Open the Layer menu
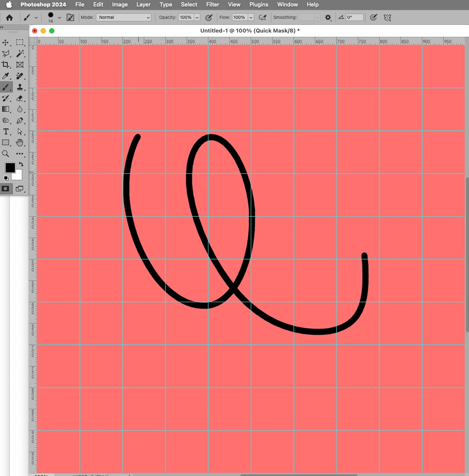 (143, 5)
